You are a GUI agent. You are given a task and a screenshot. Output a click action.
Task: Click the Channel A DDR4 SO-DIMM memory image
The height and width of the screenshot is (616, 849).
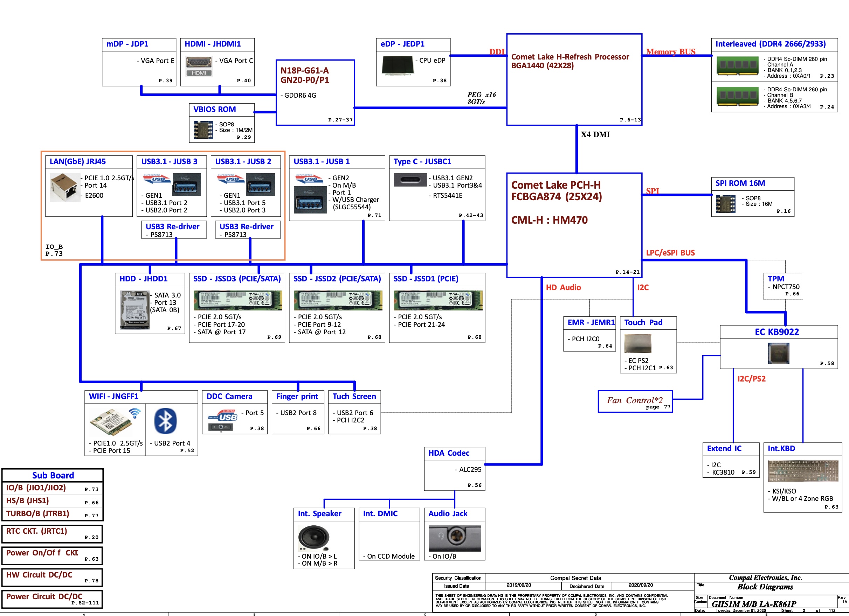point(737,66)
